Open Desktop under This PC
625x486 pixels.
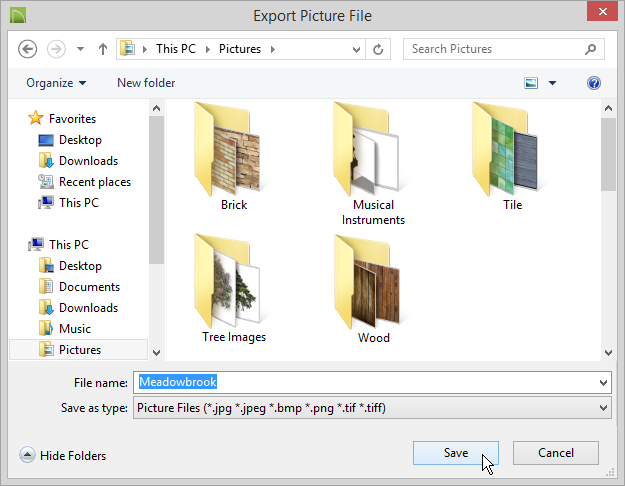pyautogui.click(x=70, y=266)
